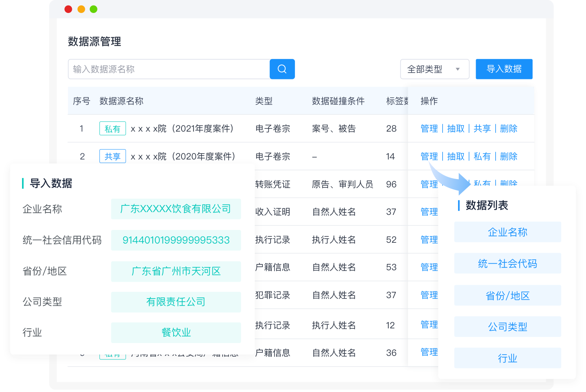This screenshot has width=586, height=392.
Task: Open the 全部类型 type dropdown
Action: point(434,69)
